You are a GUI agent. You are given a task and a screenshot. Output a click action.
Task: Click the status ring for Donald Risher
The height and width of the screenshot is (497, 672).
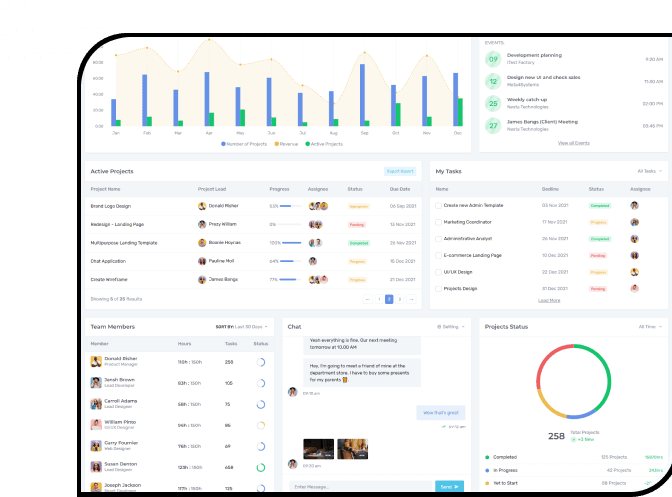click(x=260, y=362)
